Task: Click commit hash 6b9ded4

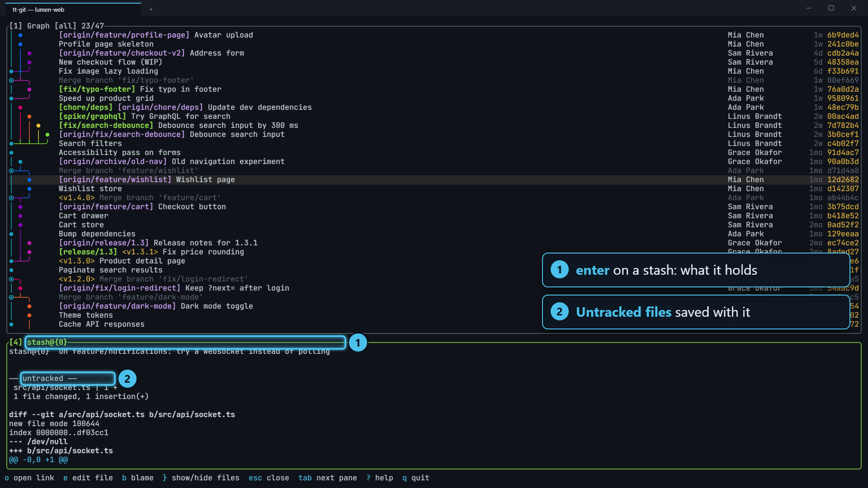Action: (x=843, y=35)
